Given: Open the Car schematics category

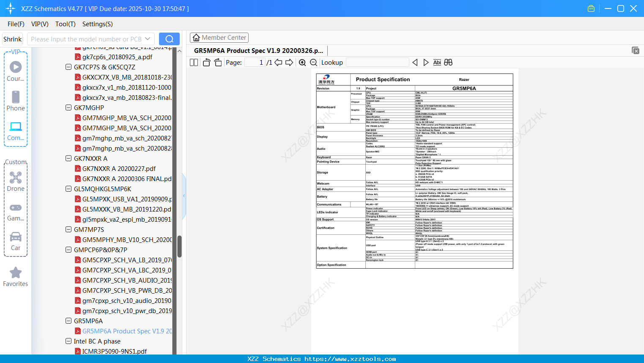Looking at the screenshot, I should pyautogui.click(x=16, y=241).
